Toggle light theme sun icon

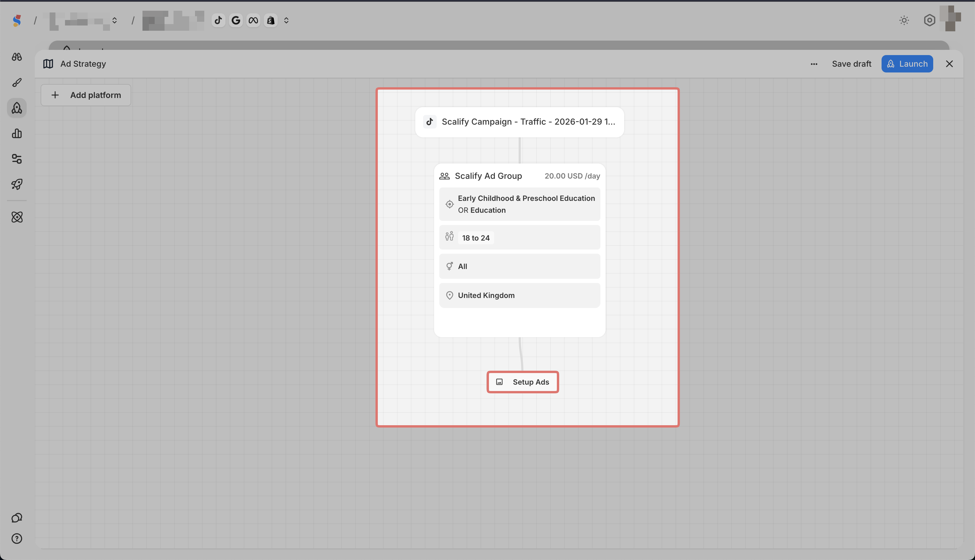pyautogui.click(x=904, y=20)
